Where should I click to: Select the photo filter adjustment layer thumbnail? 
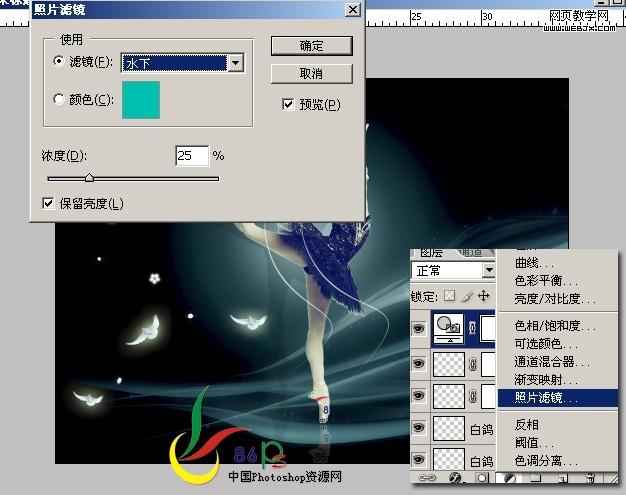click(x=449, y=329)
